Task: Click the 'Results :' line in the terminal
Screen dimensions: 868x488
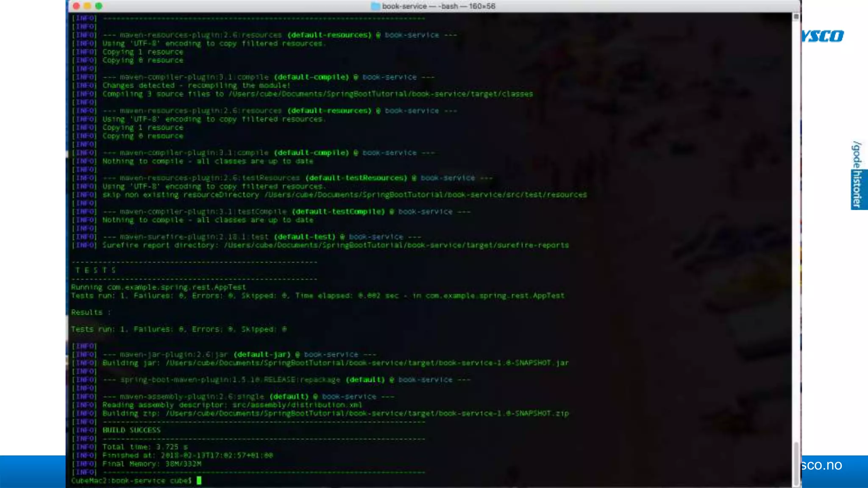Action: tap(90, 312)
